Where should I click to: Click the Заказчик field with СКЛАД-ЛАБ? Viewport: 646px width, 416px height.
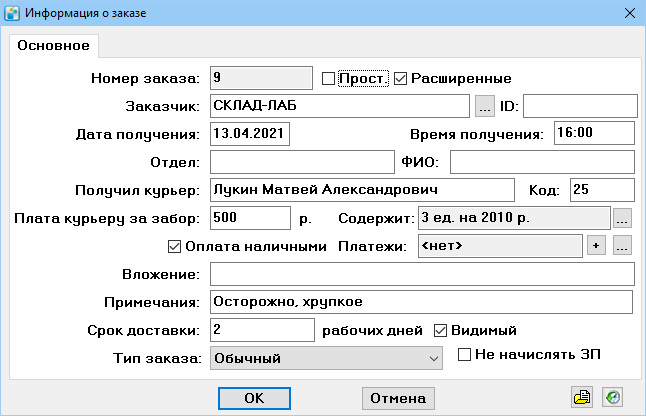click(x=339, y=106)
